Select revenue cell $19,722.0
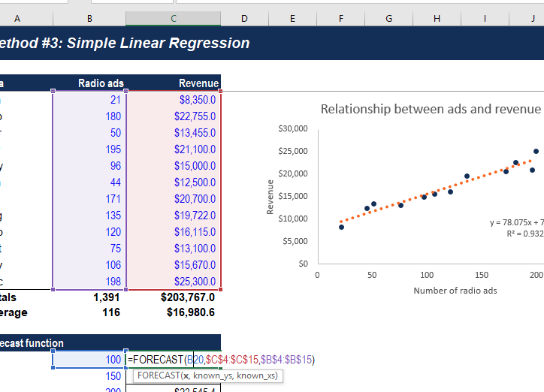Viewport: 544px width, 392px height. [174, 216]
